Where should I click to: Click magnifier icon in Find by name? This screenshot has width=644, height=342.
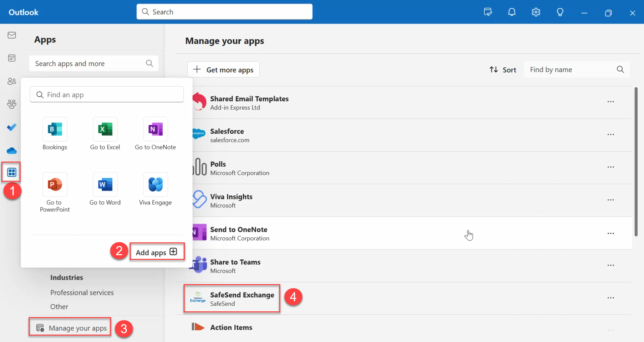click(620, 69)
